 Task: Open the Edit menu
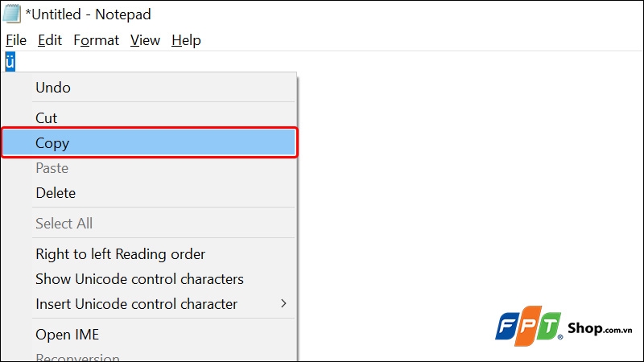click(50, 40)
